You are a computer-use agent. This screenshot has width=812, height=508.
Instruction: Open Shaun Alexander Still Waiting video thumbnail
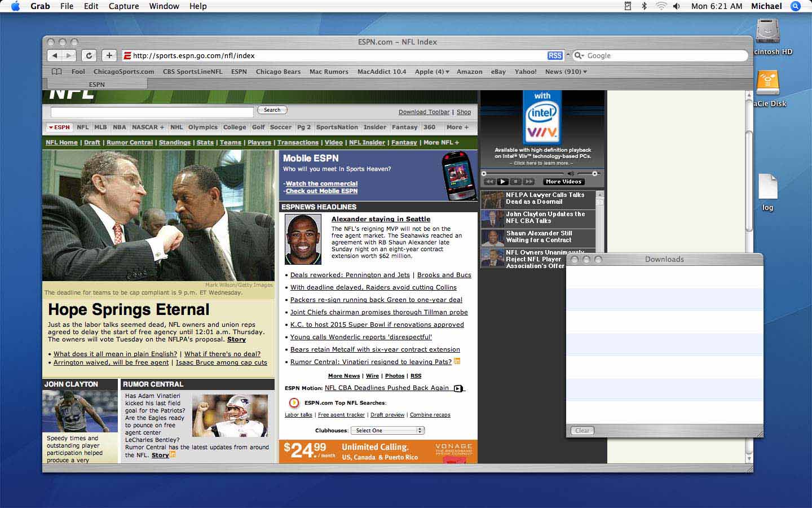click(492, 238)
